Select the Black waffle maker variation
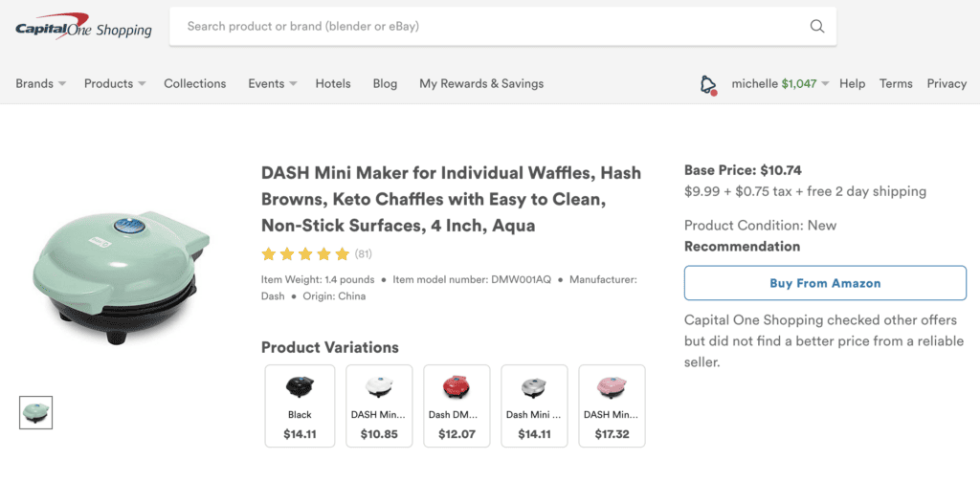The image size is (980, 481). pos(300,405)
